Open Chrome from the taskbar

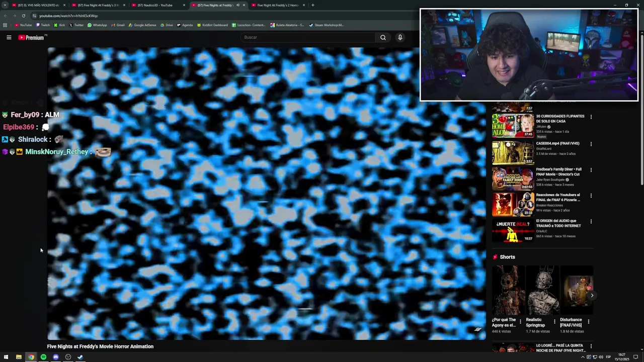pos(31,357)
